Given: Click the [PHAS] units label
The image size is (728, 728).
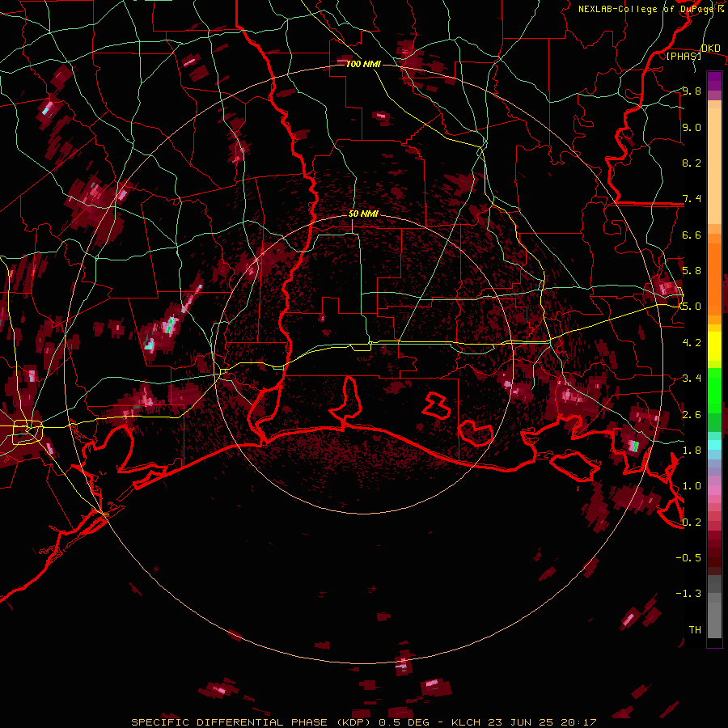Looking at the screenshot, I should [684, 56].
